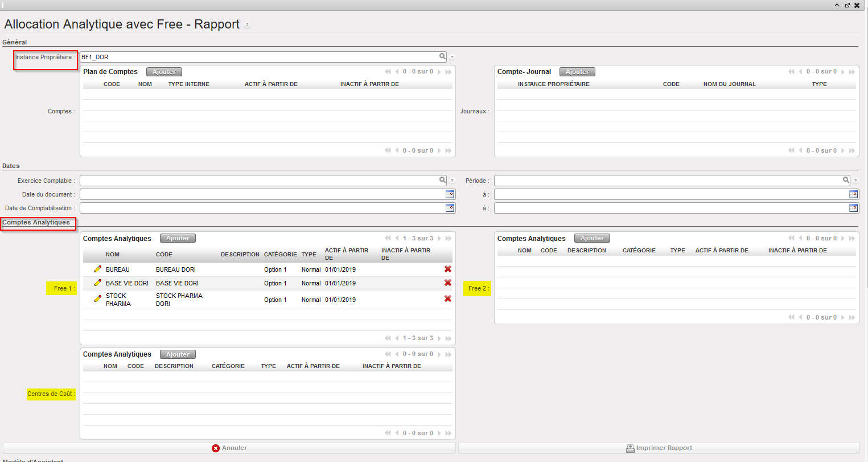Click Imprimer Rapport button
The height and width of the screenshot is (462, 868).
659,448
